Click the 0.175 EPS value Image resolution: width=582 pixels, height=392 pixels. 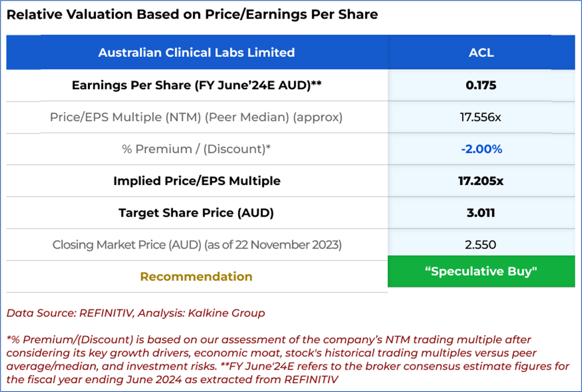click(x=481, y=85)
